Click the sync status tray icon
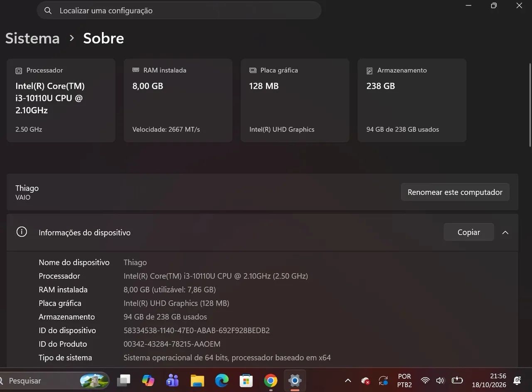Screen dimensions: 532x392 pos(383,380)
